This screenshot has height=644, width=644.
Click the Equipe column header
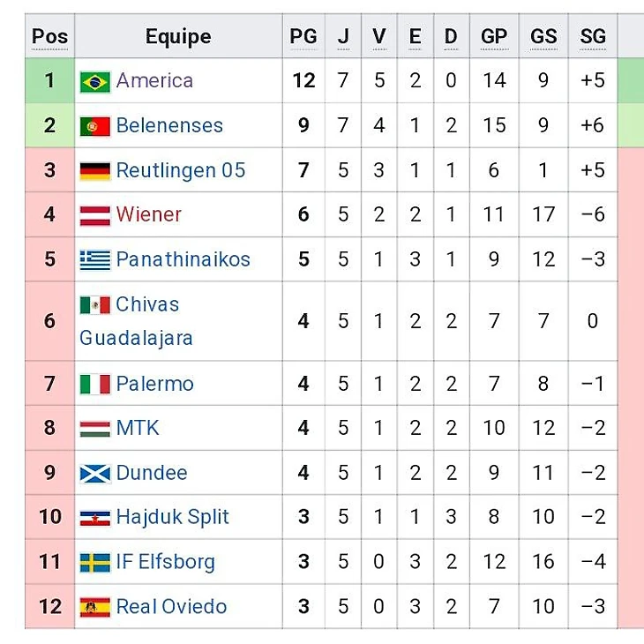tap(178, 36)
